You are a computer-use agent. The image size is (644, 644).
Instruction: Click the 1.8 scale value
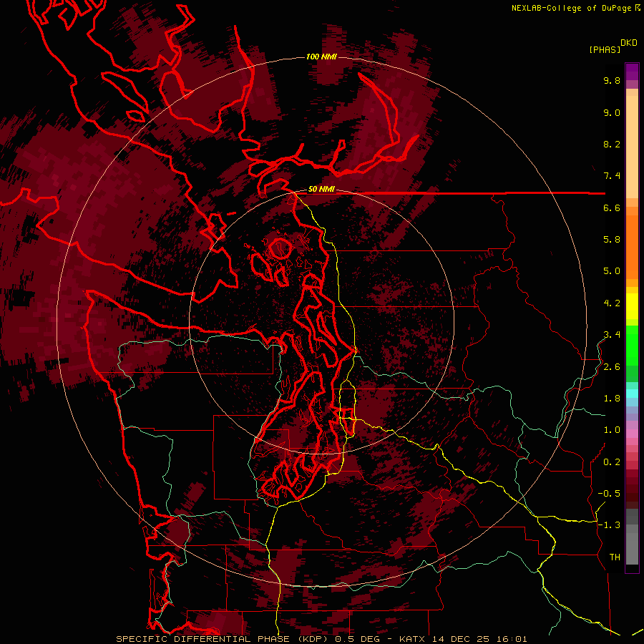(x=612, y=399)
